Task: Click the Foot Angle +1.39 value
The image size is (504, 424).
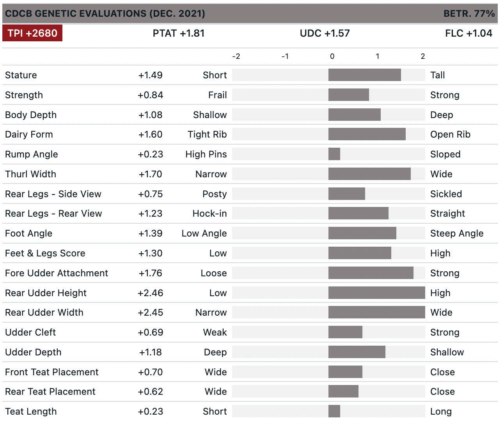Action: (x=150, y=233)
